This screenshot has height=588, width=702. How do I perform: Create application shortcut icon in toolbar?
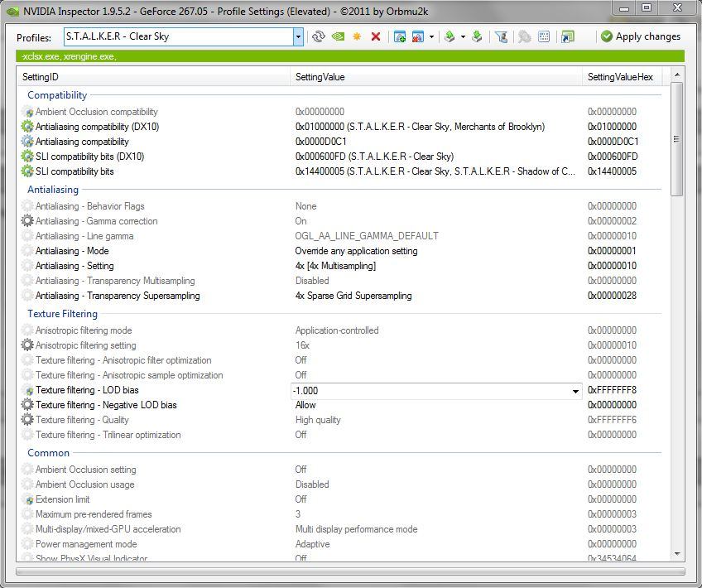(567, 36)
